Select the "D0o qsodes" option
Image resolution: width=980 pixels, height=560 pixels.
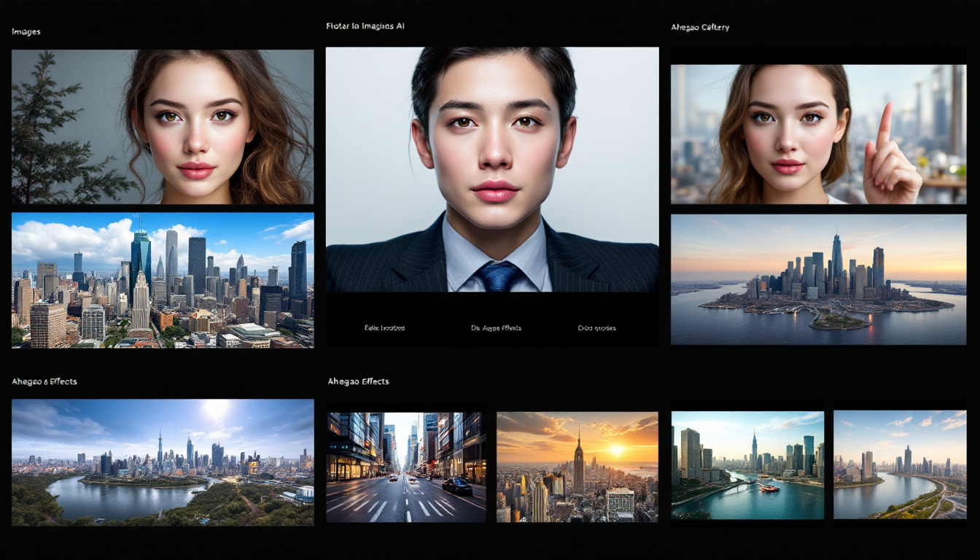(x=596, y=328)
